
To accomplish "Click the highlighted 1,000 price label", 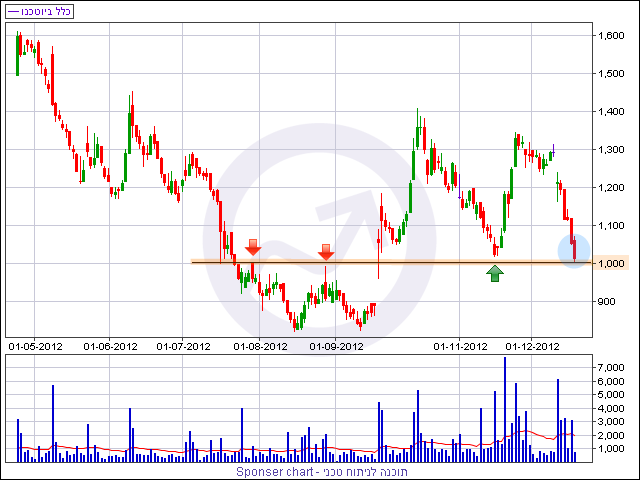I will point(611,263).
